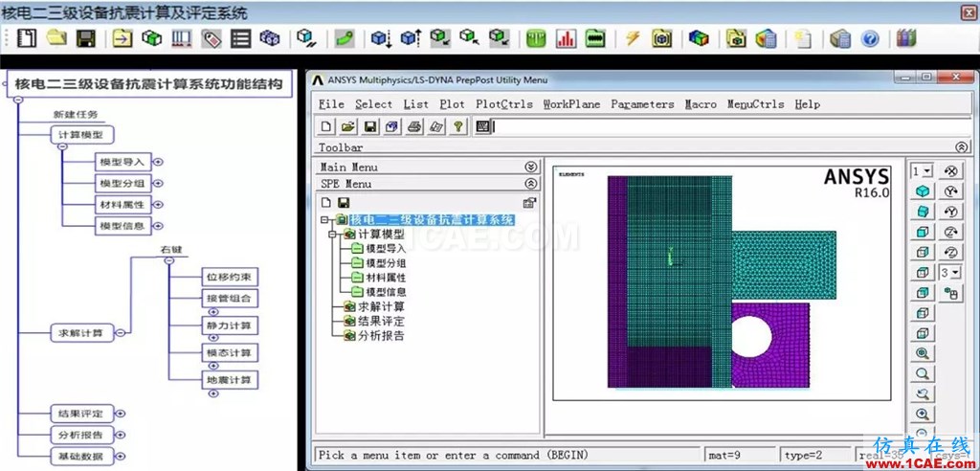Image resolution: width=980 pixels, height=471 pixels.
Task: Click ANSYS help question mark icon
Action: click(458, 127)
